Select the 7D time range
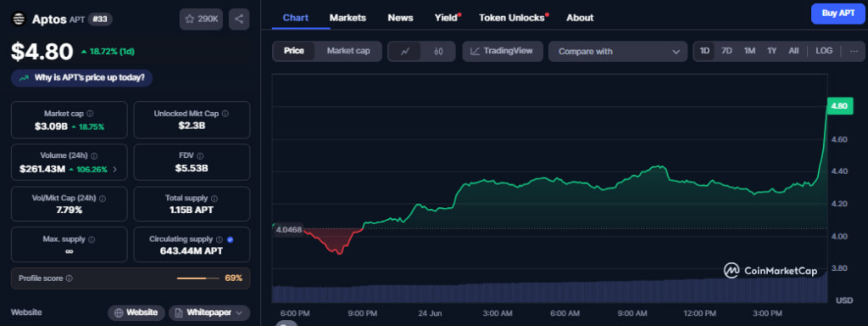Image resolution: width=868 pixels, height=326 pixels. point(726,51)
